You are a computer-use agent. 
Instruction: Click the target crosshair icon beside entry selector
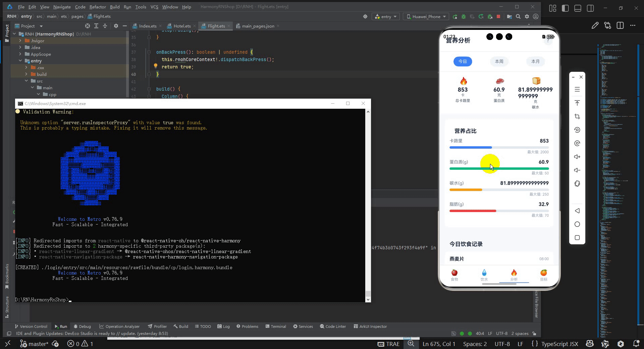365,16
